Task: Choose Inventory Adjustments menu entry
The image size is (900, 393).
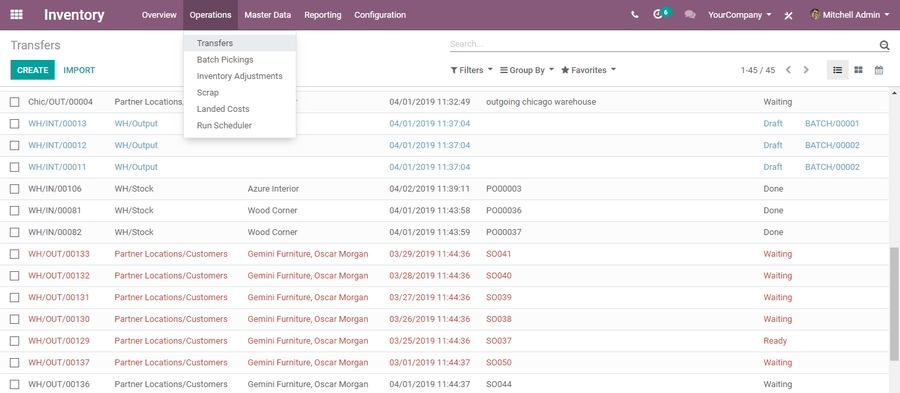Action: (x=240, y=76)
